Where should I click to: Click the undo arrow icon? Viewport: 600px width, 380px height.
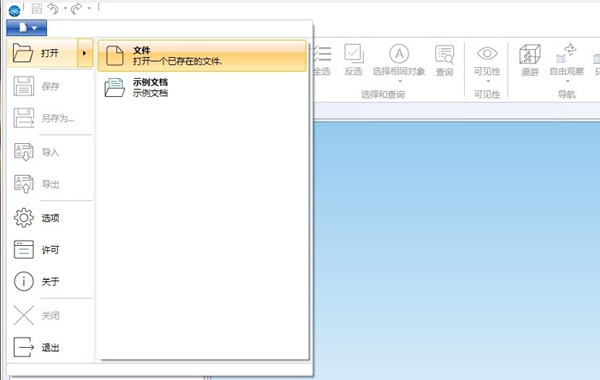pos(53,8)
